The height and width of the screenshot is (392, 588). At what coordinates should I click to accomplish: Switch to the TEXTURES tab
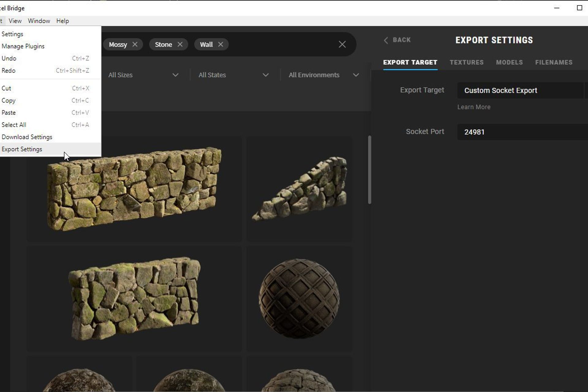467,62
